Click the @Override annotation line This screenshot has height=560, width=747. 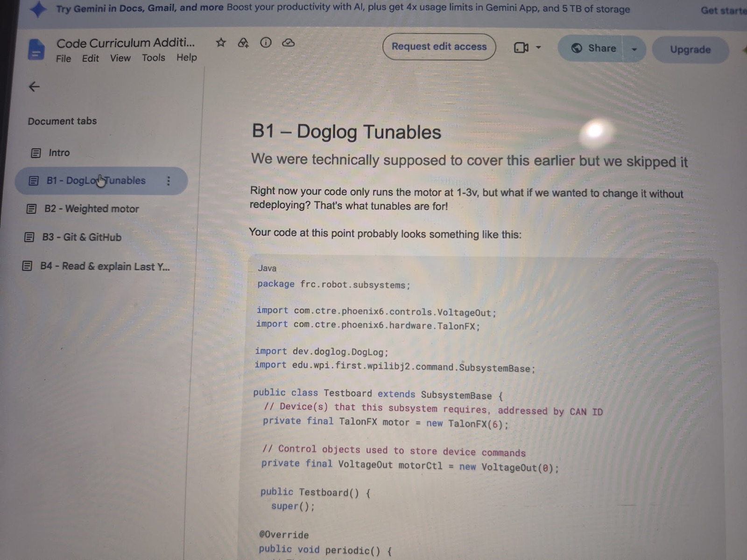(x=284, y=535)
